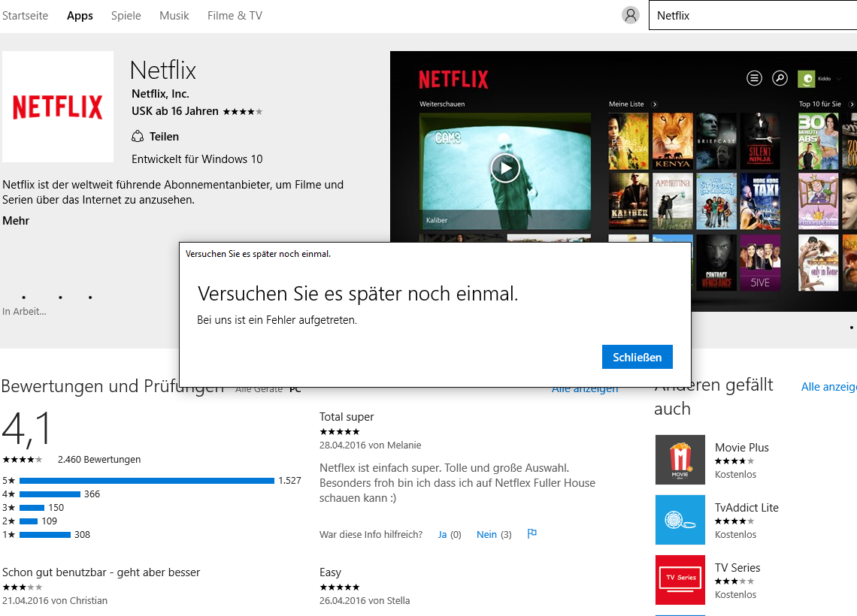This screenshot has height=616, width=857.
Task: Click USK ab 16 Jahren rating
Action: [x=175, y=111]
